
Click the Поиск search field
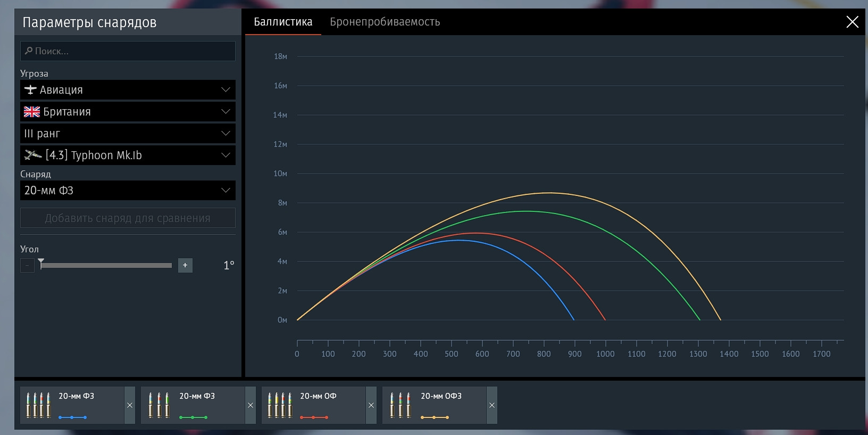point(128,51)
